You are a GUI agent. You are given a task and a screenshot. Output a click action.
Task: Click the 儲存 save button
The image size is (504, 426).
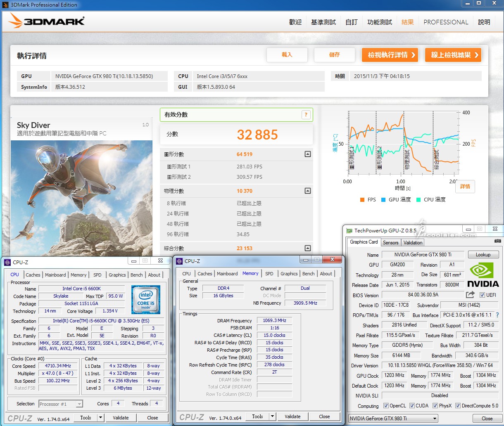pos(334,55)
